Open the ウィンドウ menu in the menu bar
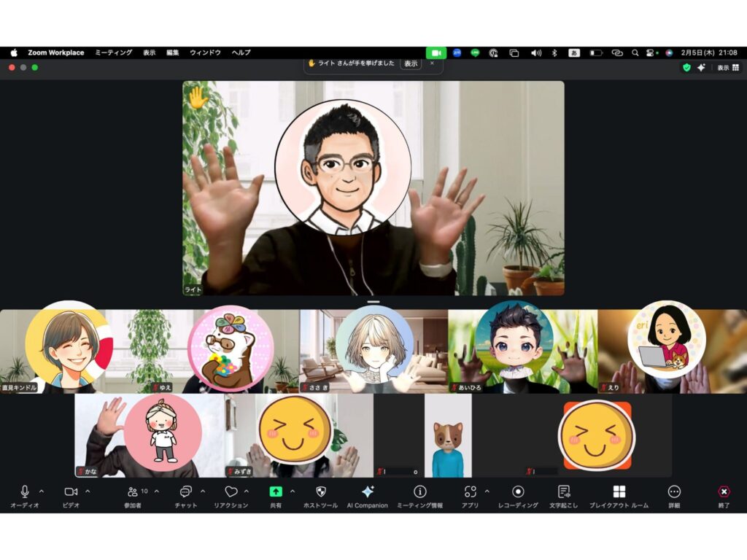Image resolution: width=747 pixels, height=560 pixels. click(x=205, y=52)
